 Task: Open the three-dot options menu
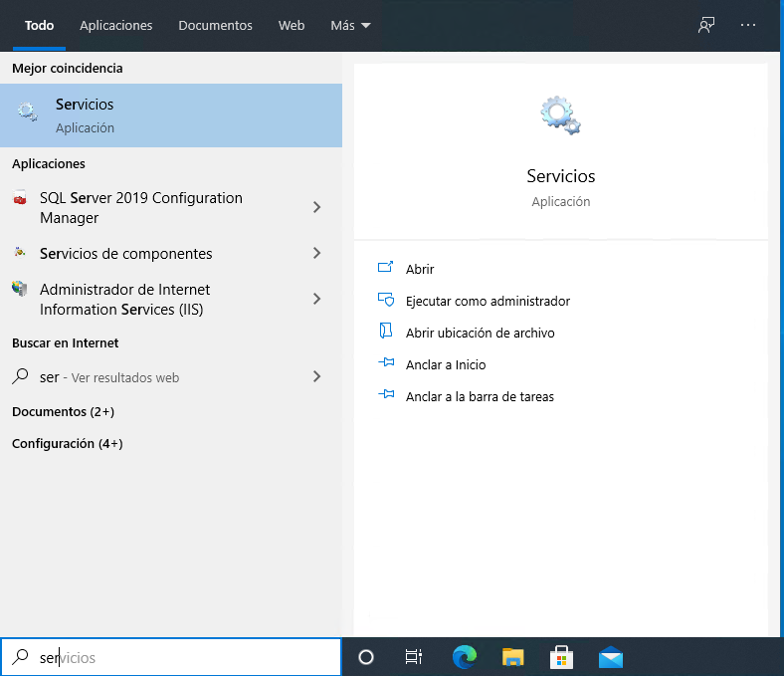(x=748, y=25)
